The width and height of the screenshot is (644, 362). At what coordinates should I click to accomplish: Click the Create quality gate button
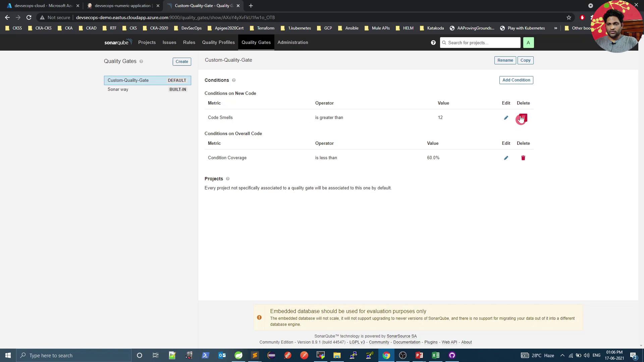[181, 62]
